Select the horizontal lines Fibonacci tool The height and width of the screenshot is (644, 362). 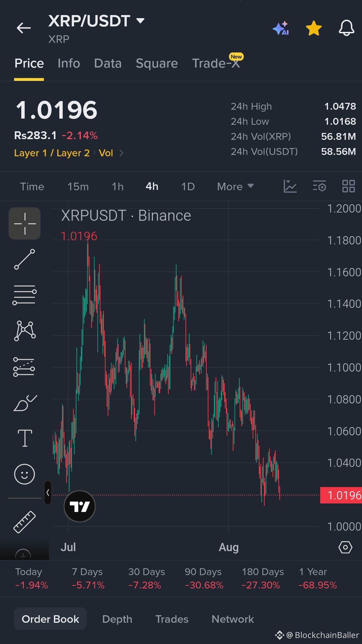pyautogui.click(x=25, y=295)
